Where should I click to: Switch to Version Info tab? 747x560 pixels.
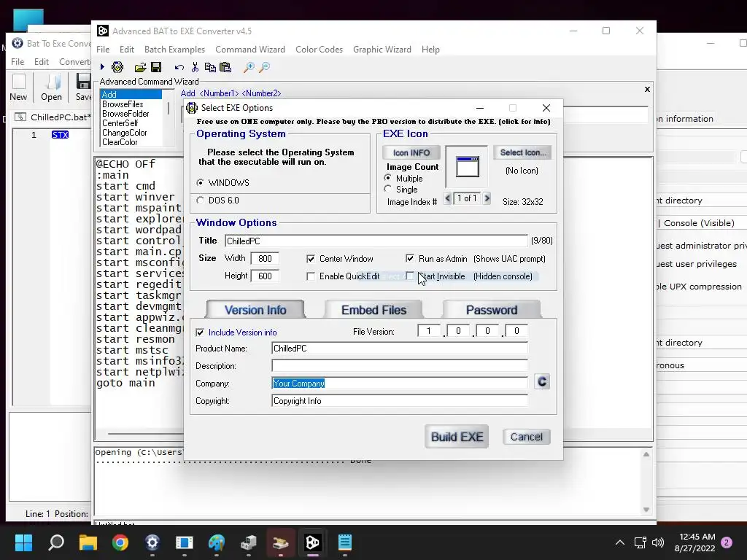255,310
